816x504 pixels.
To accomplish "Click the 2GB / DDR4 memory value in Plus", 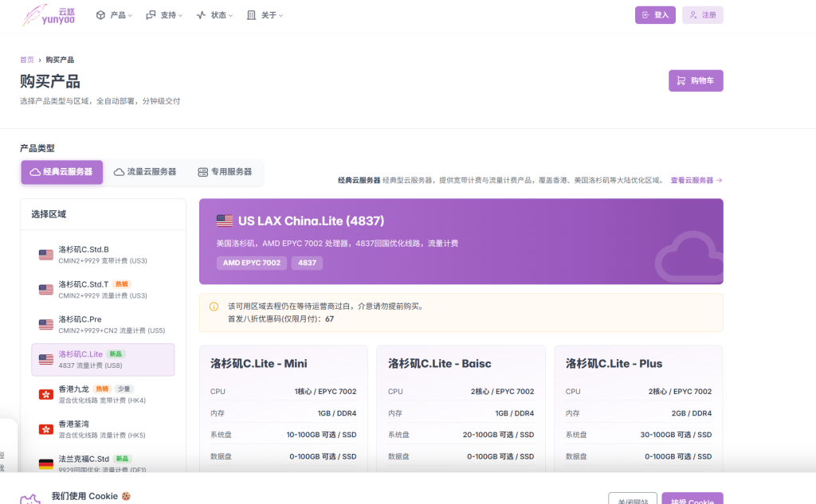I will 692,413.
